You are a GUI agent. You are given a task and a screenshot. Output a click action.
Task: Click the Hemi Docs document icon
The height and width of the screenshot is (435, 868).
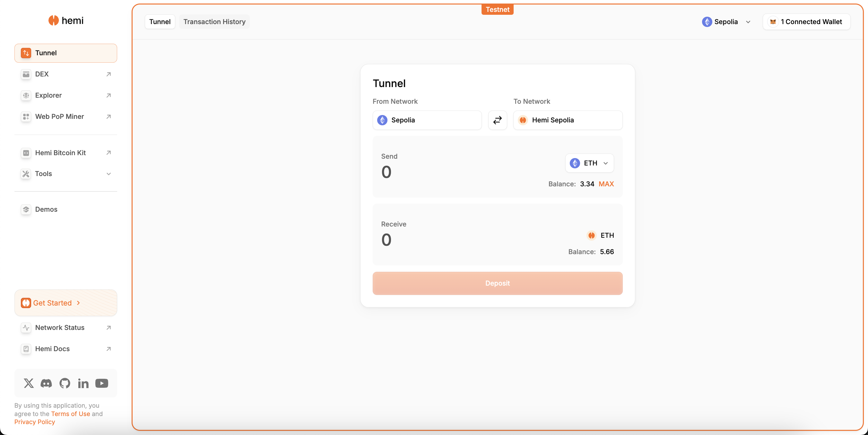click(x=26, y=349)
